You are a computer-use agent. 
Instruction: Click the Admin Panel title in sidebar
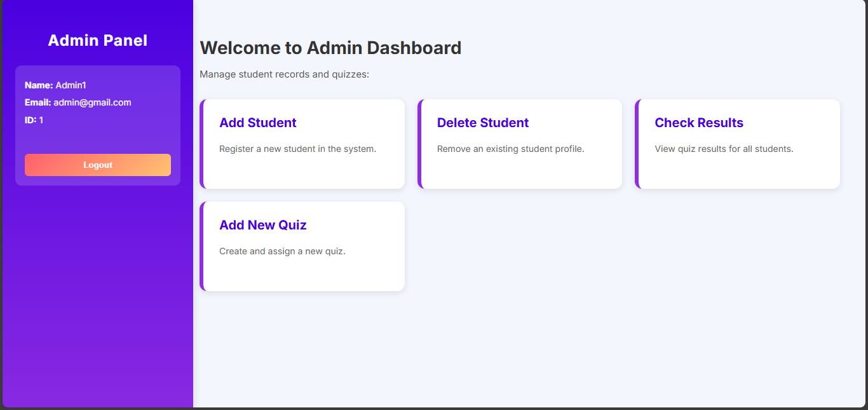[97, 40]
